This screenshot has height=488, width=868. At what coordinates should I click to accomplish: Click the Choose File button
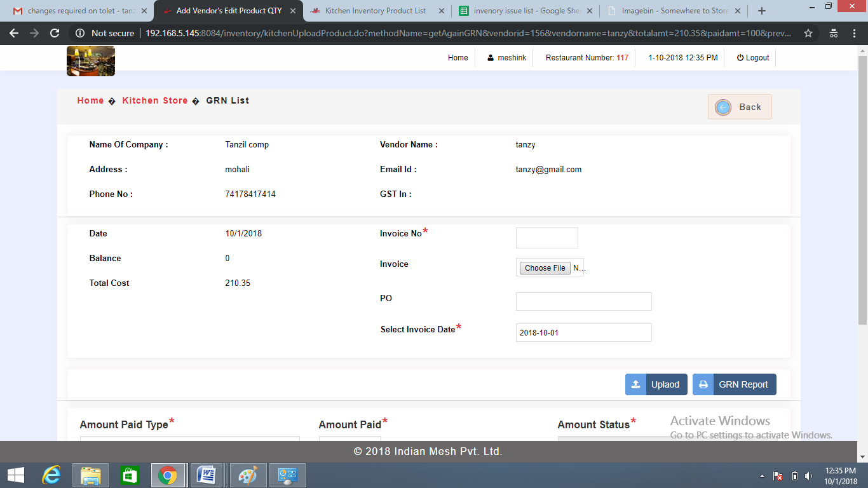tap(545, 268)
